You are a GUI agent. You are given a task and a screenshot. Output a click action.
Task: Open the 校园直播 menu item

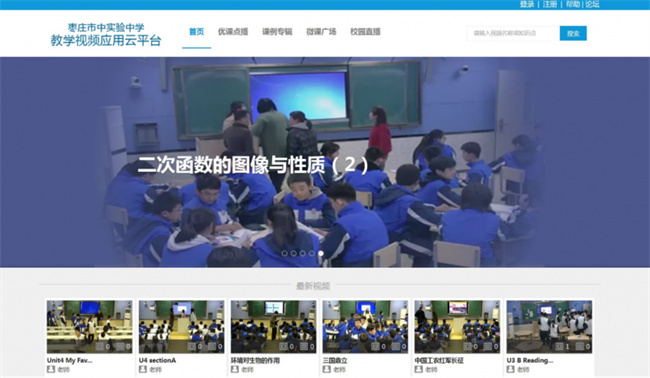(x=365, y=32)
